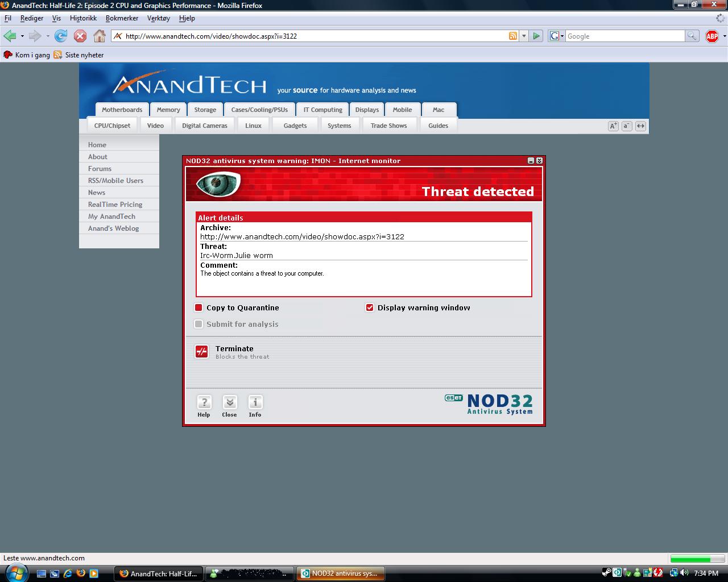Open the Historikk menu
Screen dimensions: 728x582
pyautogui.click(x=83, y=18)
